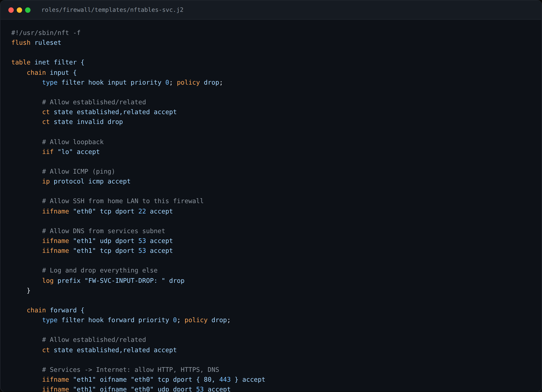Viewport: 542px width, 392px height.
Task: Click '# Allow established/related' comment in forward chain
Action: pyautogui.click(x=94, y=340)
